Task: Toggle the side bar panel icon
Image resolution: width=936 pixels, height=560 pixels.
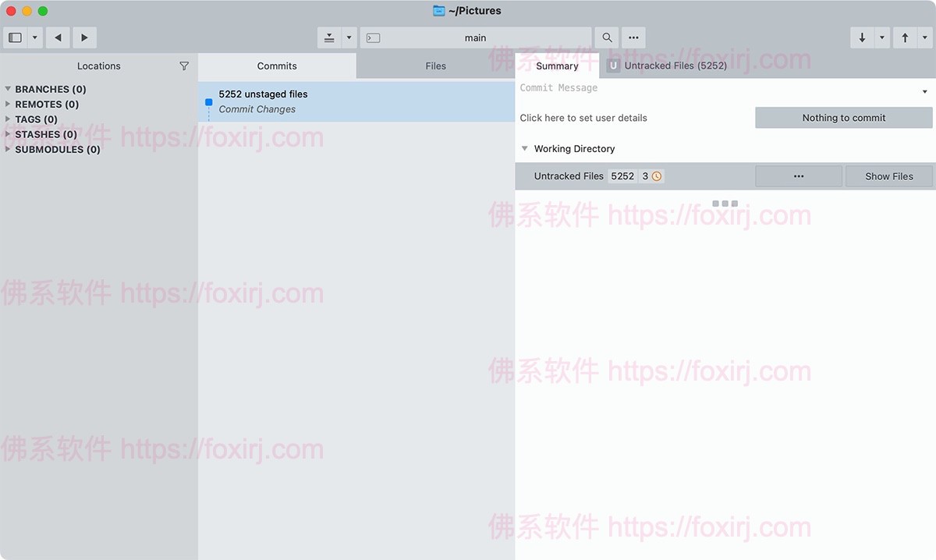Action: [15, 37]
